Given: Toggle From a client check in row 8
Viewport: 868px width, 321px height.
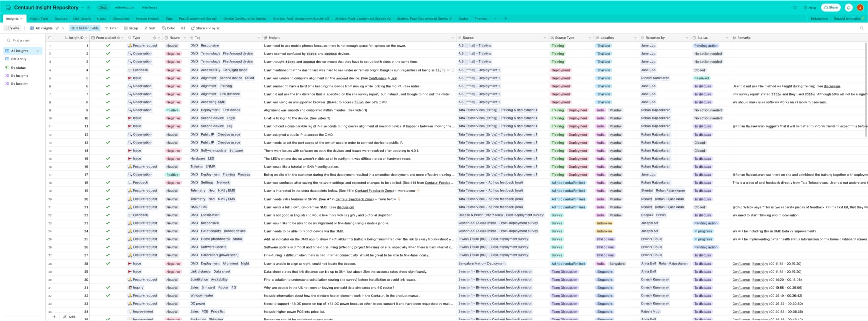Looking at the screenshot, I should (107, 102).
